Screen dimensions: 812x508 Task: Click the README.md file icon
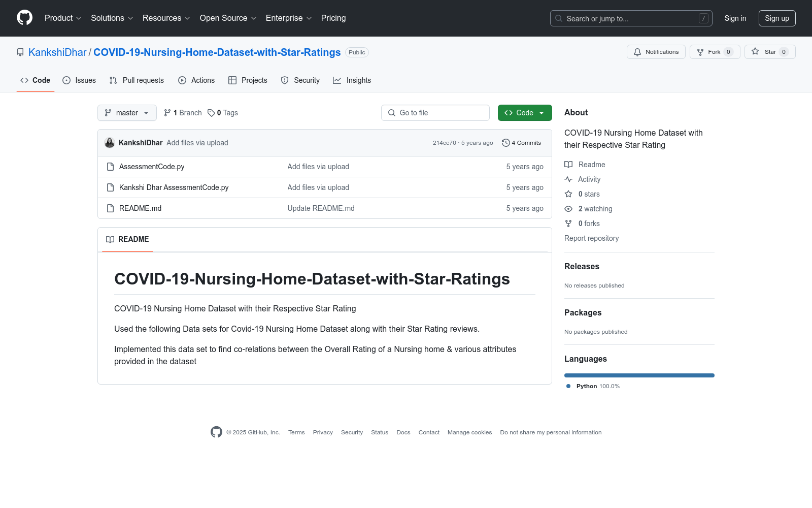110,208
